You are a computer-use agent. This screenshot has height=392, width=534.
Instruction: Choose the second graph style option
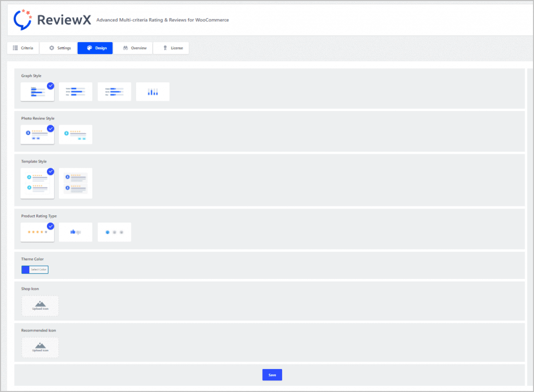(76, 92)
